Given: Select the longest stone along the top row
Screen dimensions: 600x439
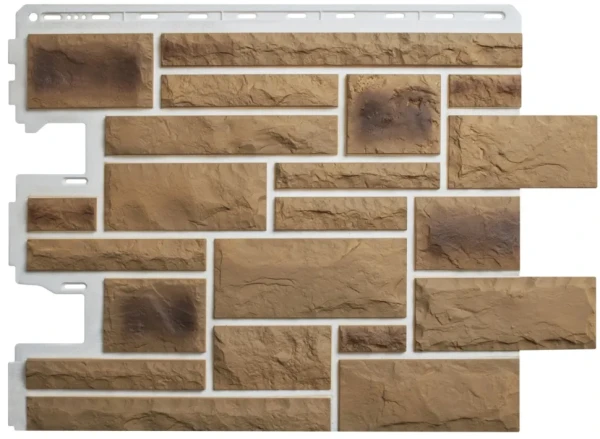Looking at the screenshot, I should pos(341,50).
